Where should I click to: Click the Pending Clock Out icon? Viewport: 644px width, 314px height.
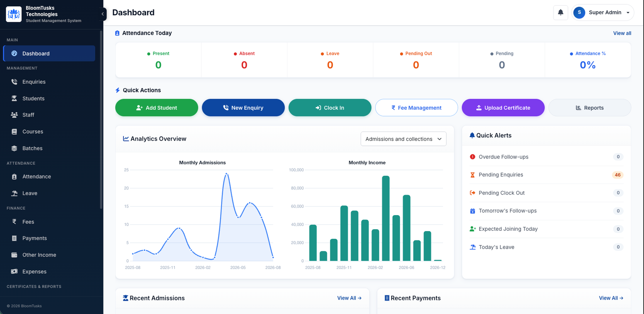pyautogui.click(x=473, y=193)
